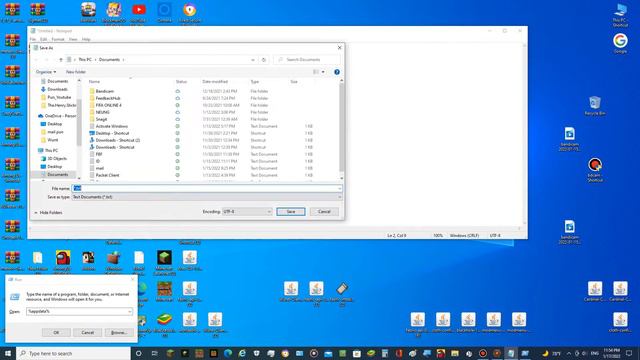
Task: Open the address bar history dropdown
Action: click(253, 60)
